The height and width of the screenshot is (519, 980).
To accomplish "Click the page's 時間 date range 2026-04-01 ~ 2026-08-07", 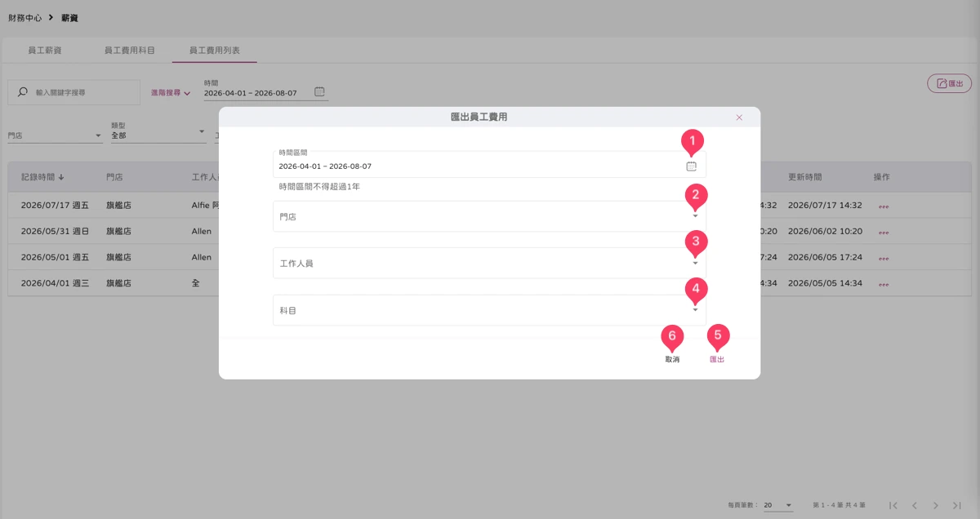I will pos(251,93).
